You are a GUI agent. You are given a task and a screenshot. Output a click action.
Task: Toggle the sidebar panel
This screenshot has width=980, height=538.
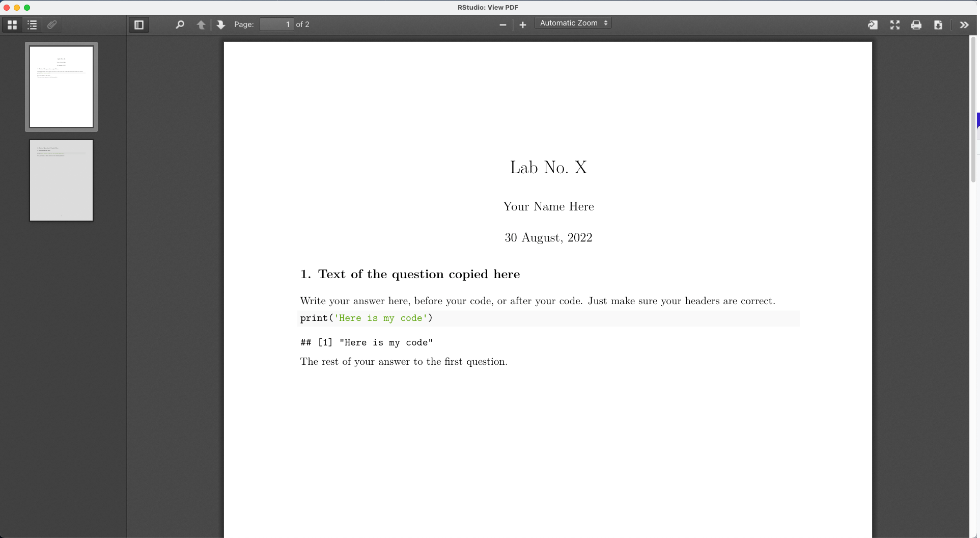point(138,24)
